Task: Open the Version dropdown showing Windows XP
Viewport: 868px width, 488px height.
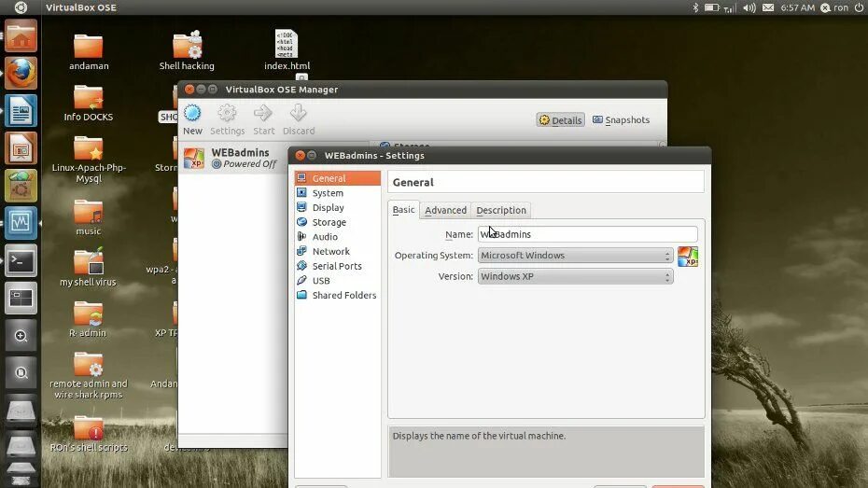Action: tap(575, 276)
